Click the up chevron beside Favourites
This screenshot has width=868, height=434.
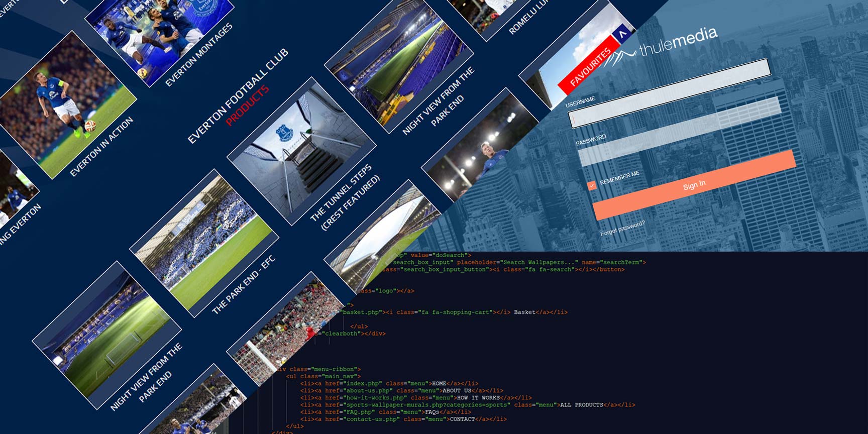coord(623,34)
